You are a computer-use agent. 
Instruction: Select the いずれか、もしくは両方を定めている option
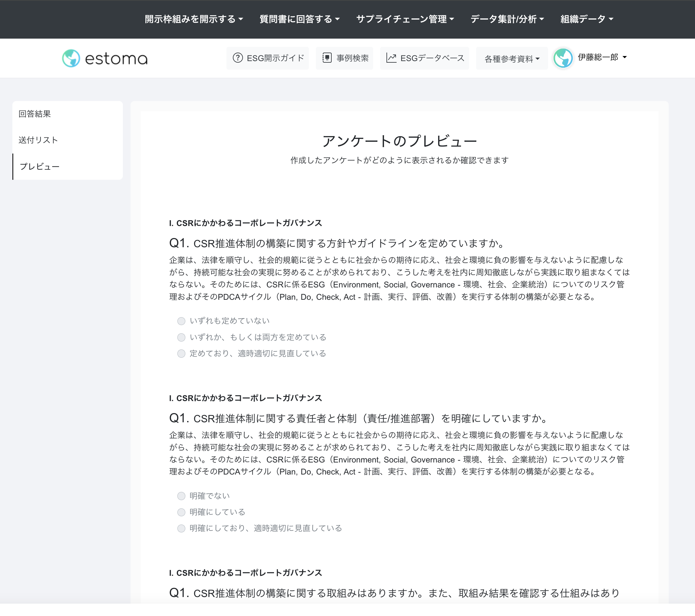(x=181, y=337)
